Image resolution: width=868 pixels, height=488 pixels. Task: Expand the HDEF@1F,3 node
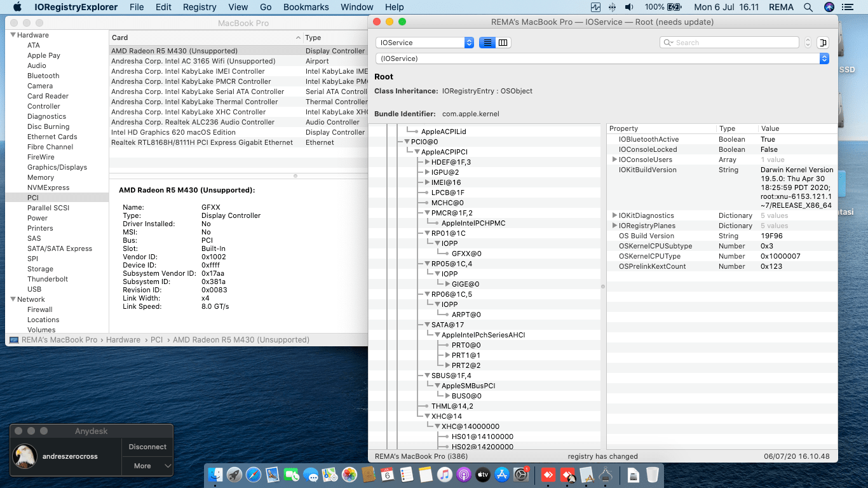[x=428, y=162]
